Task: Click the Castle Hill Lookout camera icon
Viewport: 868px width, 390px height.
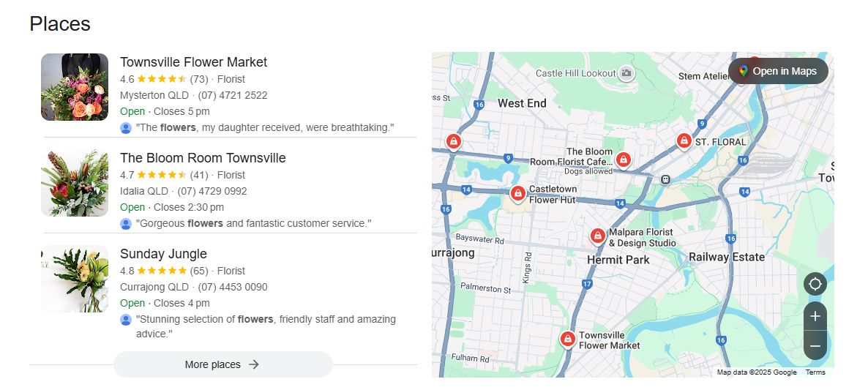Action: coord(626,72)
